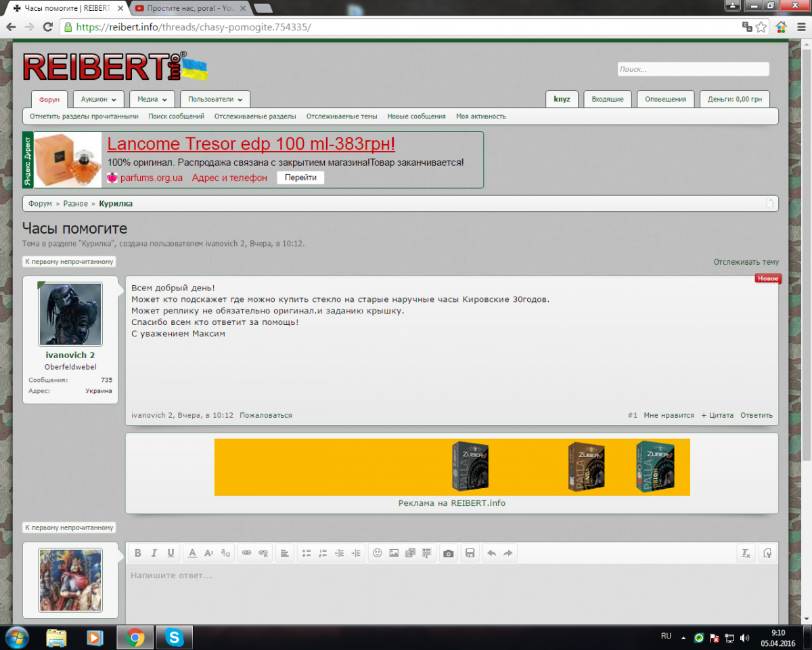Open Отслеживаемые разделы

pos(255,116)
